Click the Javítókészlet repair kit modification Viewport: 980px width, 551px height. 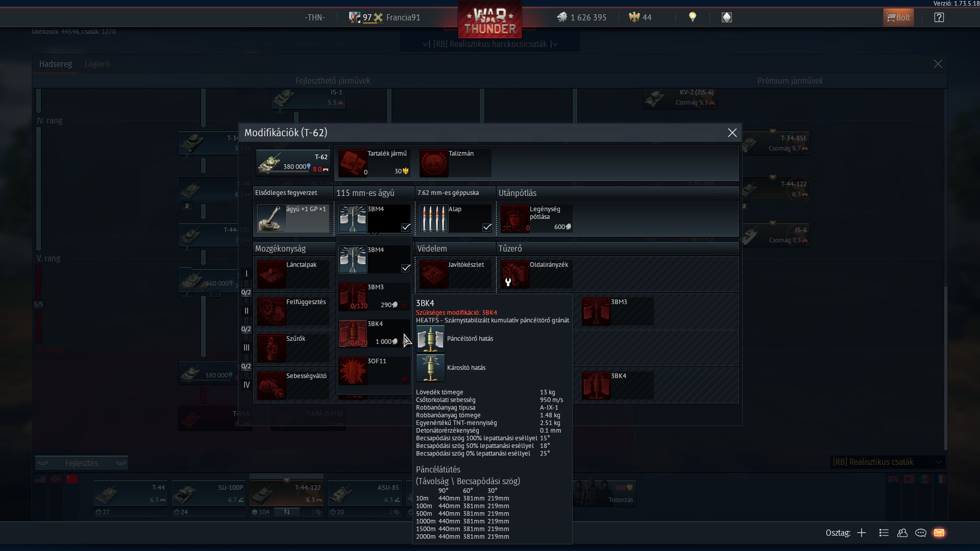pos(455,274)
